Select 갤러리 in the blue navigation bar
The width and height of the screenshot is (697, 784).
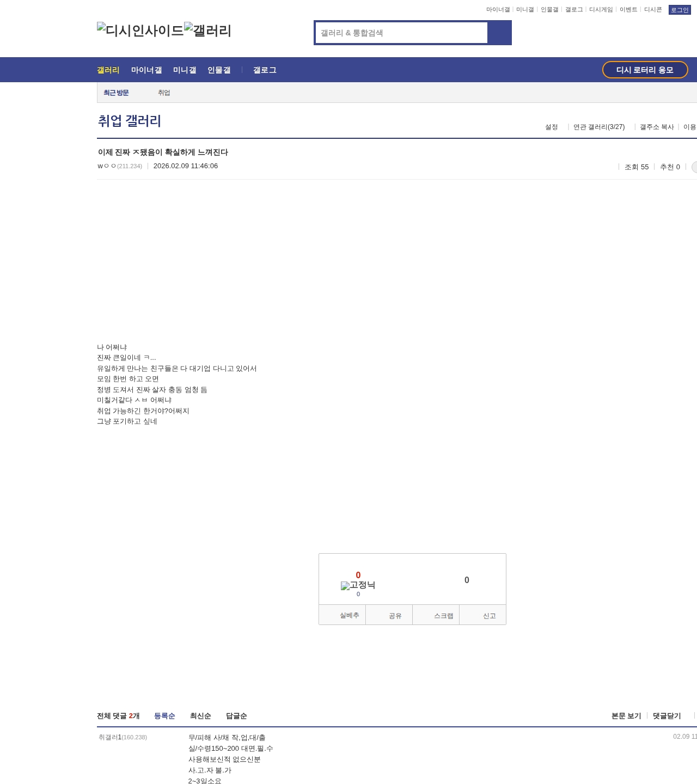pos(108,70)
